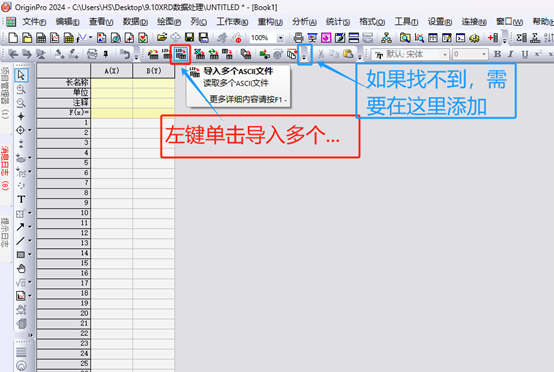Open the 工具 menu
The width and height of the screenshot is (554, 372).
point(406,22)
